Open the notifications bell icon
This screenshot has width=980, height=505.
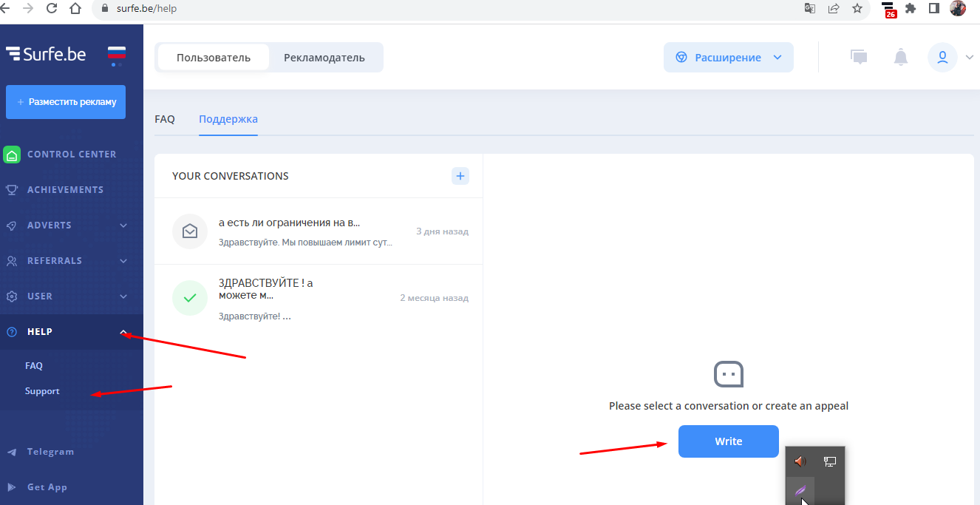click(x=901, y=57)
